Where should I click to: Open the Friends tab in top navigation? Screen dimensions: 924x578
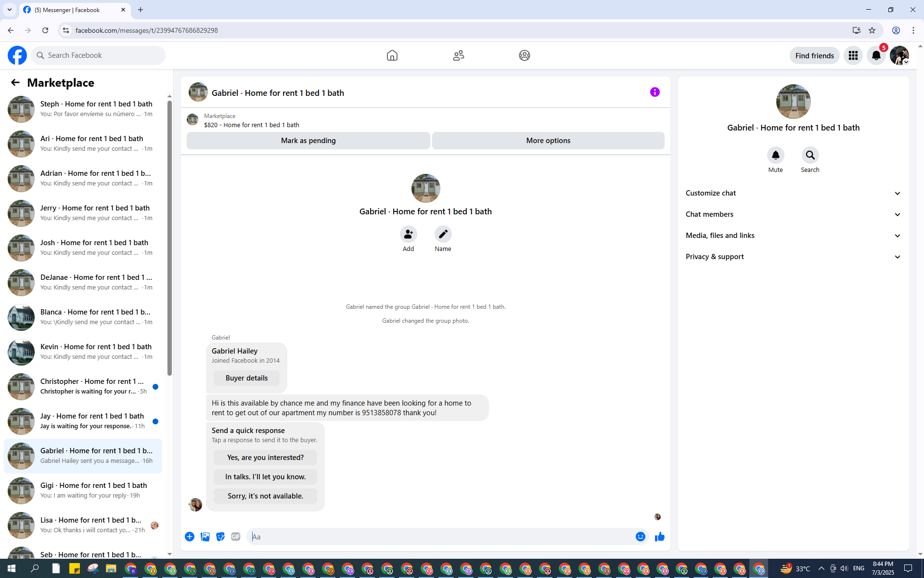(x=458, y=55)
